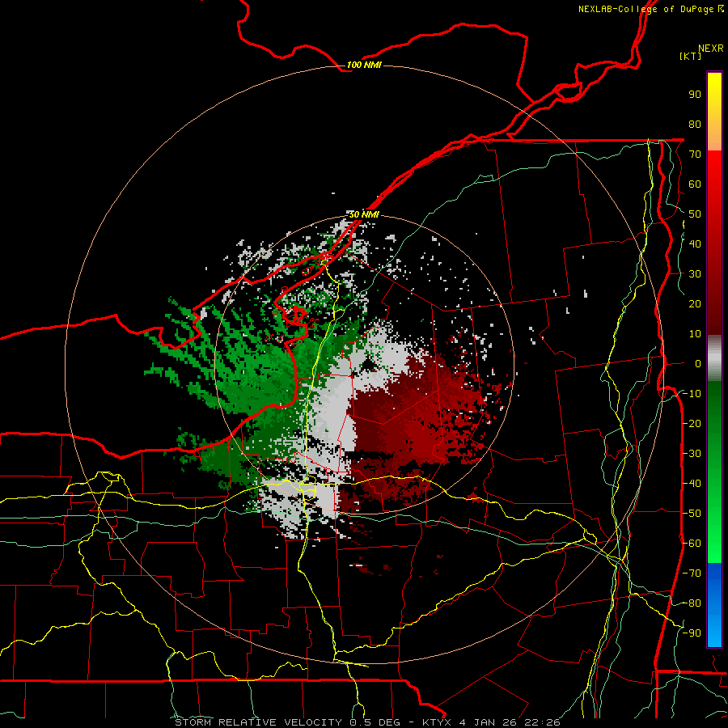
Task: Click the -60 scale label
Action: 692,544
